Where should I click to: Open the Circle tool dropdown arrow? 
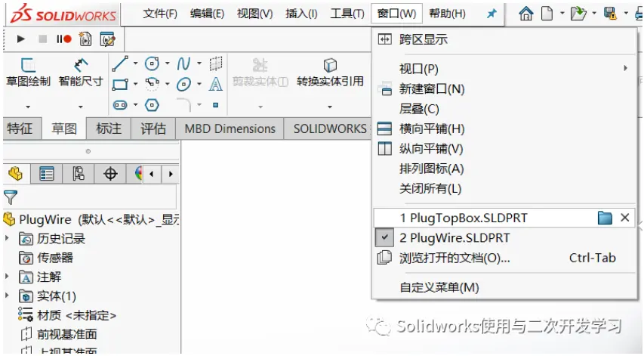[167, 63]
